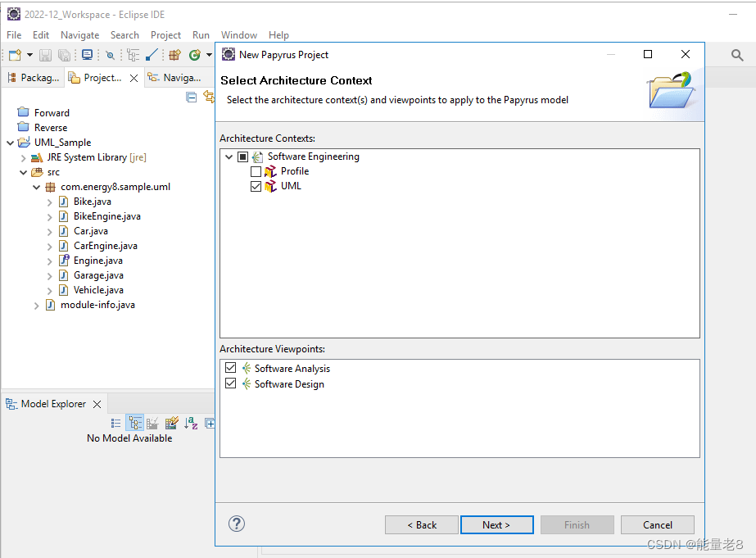Uncheck the Software Design viewpoint
Viewport: 756px width, 558px height.
pyautogui.click(x=230, y=383)
